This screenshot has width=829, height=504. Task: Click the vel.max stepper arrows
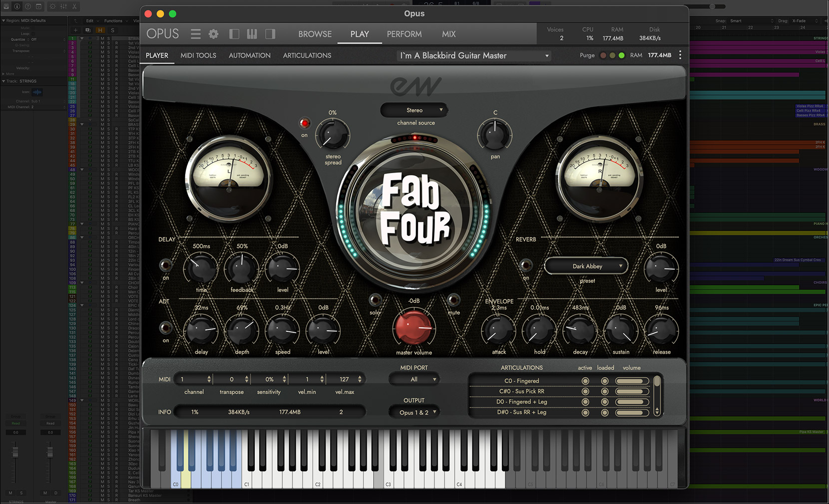click(x=360, y=379)
